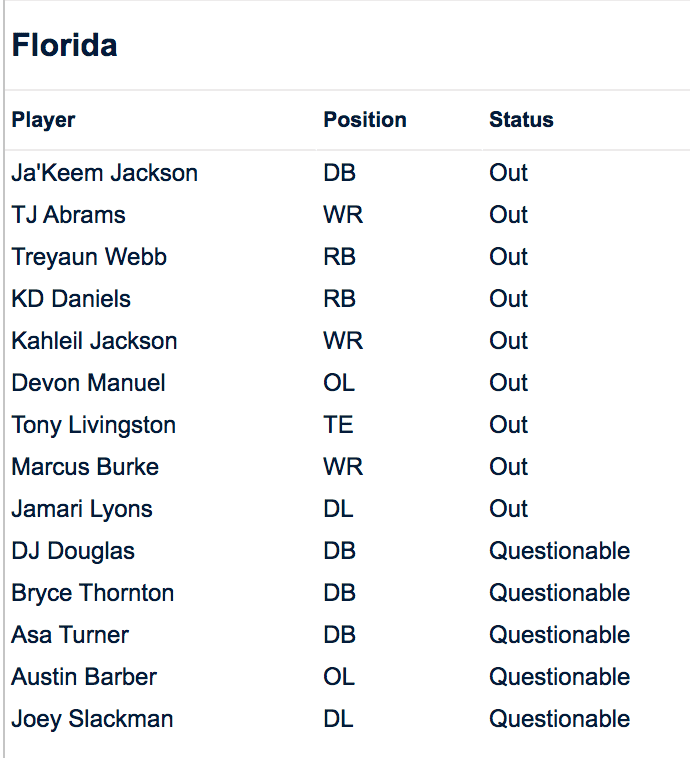Click Jamari Lyons' Out status
The image size is (690, 758).
coord(508,509)
